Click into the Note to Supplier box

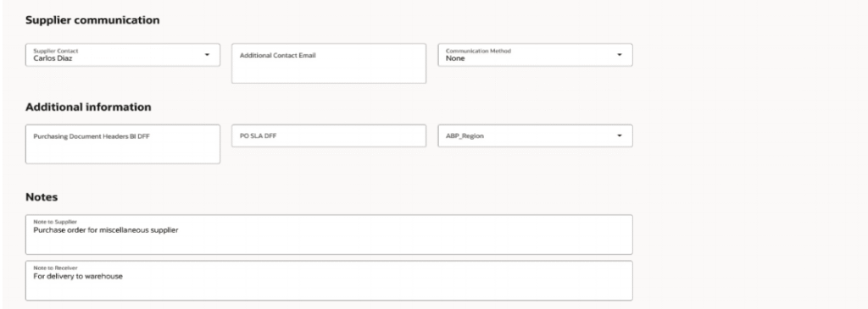329,235
